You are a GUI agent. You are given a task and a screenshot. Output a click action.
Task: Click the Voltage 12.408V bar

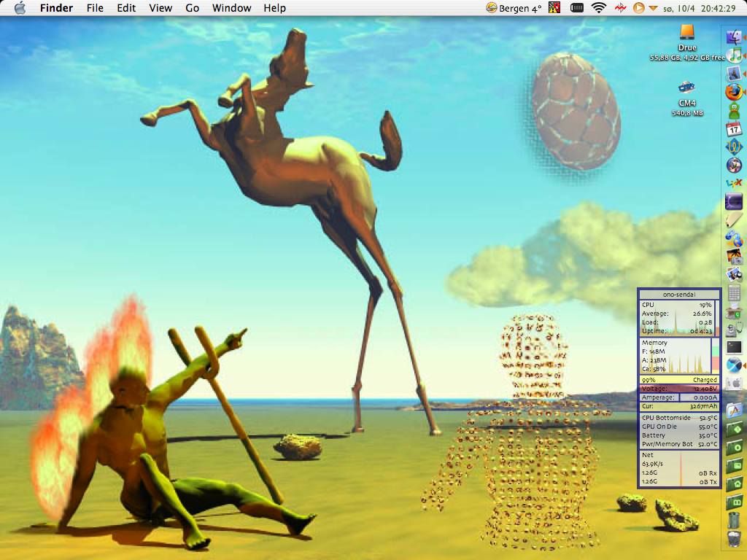[x=679, y=389]
